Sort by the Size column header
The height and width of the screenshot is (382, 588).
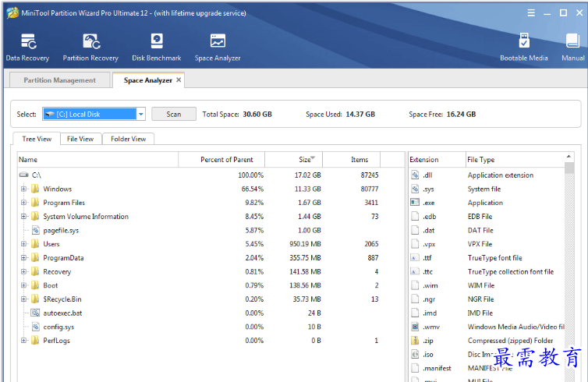[x=294, y=159]
